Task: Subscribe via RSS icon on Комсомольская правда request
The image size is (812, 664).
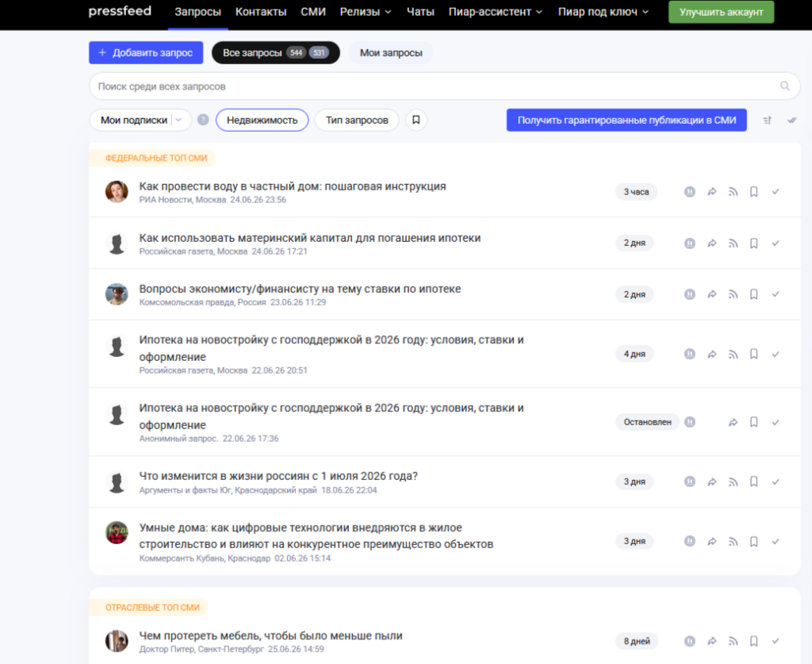Action: [733, 294]
